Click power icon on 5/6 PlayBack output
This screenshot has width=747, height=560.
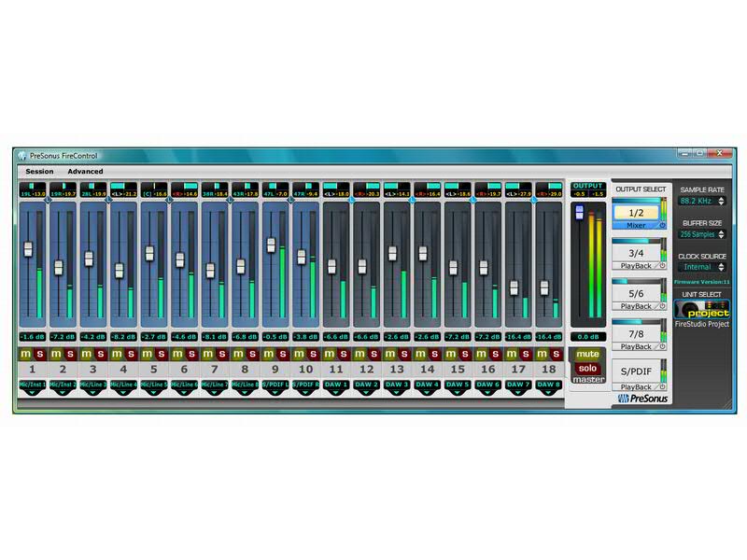[662, 306]
